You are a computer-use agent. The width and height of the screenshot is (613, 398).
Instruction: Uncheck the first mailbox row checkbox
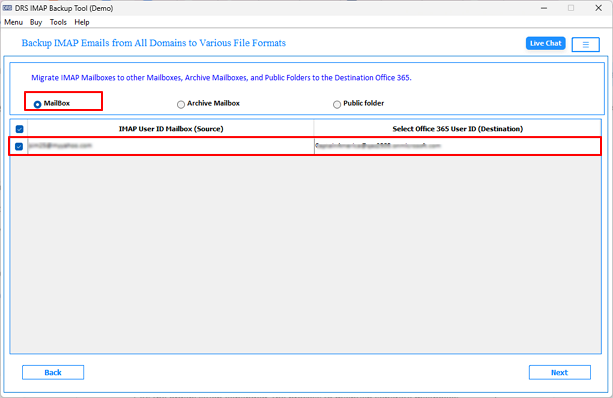(x=19, y=146)
